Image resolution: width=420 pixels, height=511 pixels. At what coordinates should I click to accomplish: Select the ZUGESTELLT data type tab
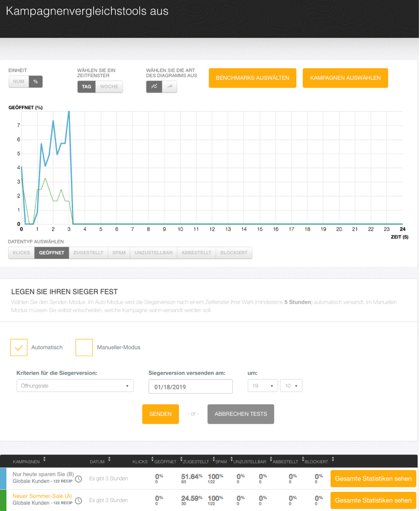(88, 253)
